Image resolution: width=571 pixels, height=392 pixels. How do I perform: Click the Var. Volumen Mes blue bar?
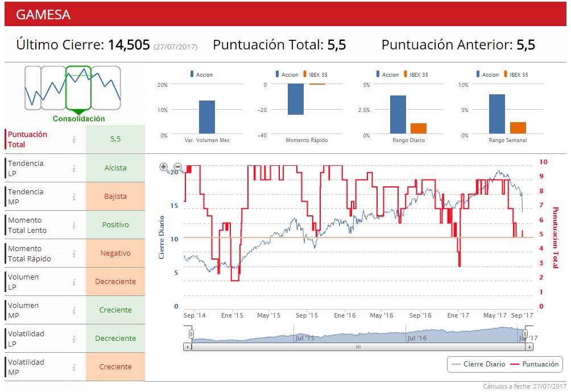point(207,117)
